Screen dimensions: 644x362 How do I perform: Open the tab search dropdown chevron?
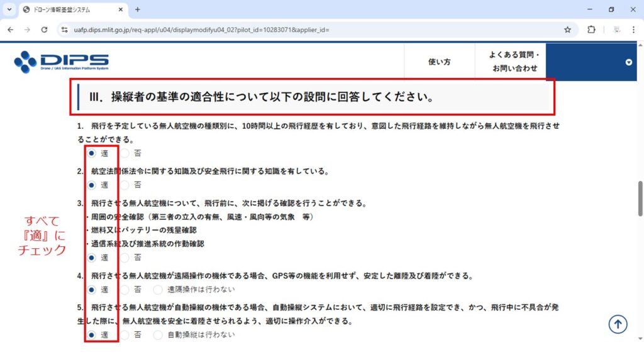pos(9,9)
